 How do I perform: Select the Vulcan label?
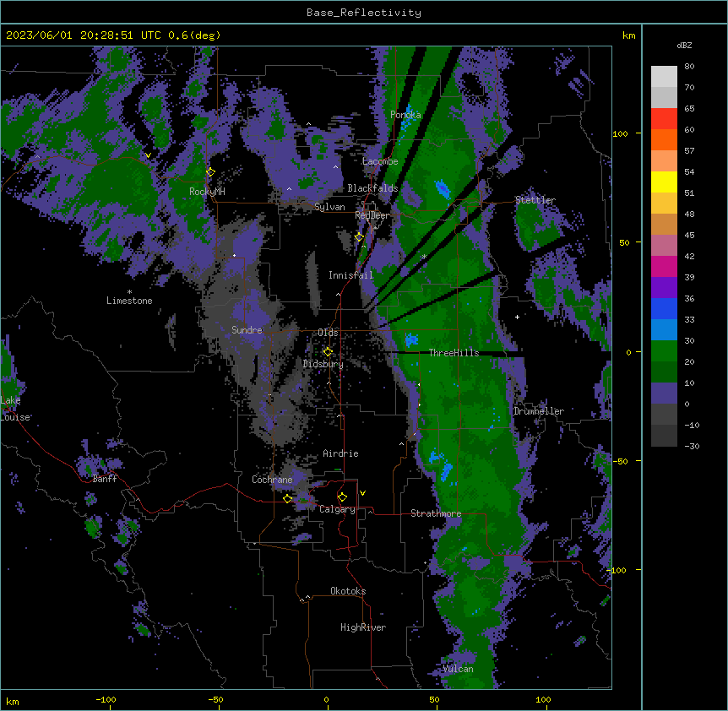click(x=458, y=669)
